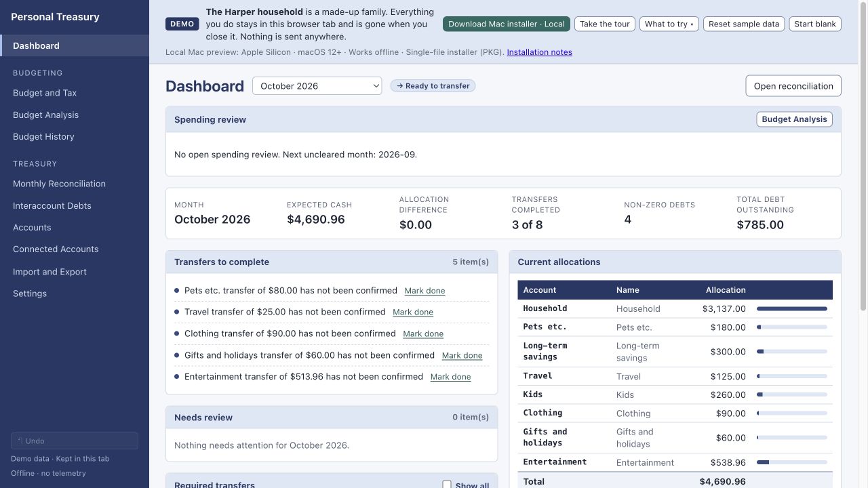868x488 pixels.
Task: Click the Allocation column header
Action: (x=726, y=290)
